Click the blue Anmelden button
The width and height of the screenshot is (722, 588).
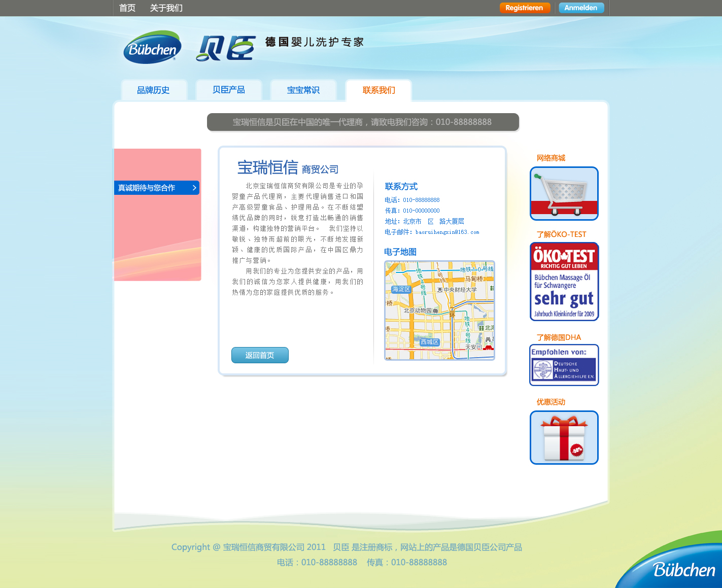tap(581, 8)
